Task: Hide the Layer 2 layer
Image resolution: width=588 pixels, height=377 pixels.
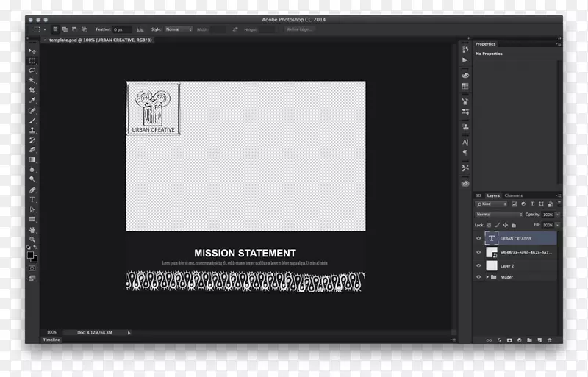Action: [478, 265]
